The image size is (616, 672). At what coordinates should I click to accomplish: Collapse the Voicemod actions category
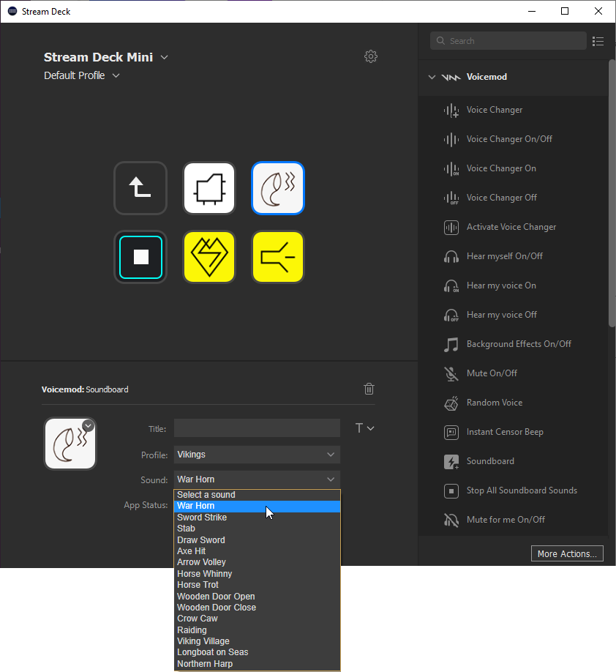point(432,77)
